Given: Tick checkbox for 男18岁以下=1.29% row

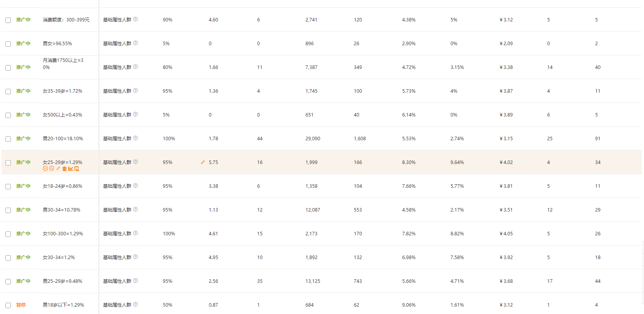Looking at the screenshot, I should (8, 305).
